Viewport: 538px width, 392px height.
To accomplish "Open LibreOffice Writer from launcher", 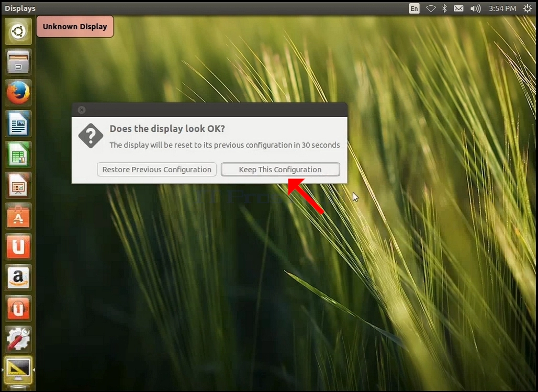I will click(x=18, y=124).
